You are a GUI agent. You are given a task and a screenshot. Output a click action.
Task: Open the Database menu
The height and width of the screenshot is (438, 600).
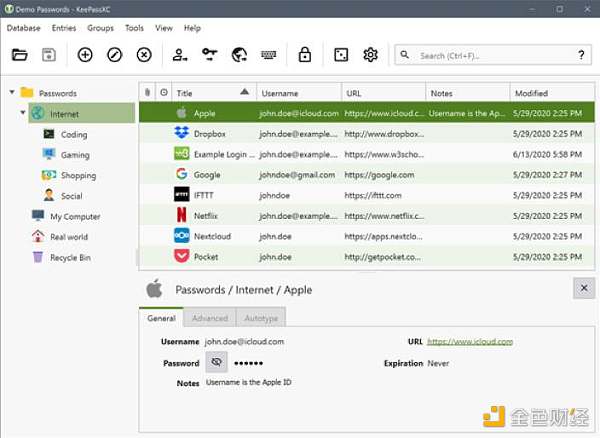(23, 28)
